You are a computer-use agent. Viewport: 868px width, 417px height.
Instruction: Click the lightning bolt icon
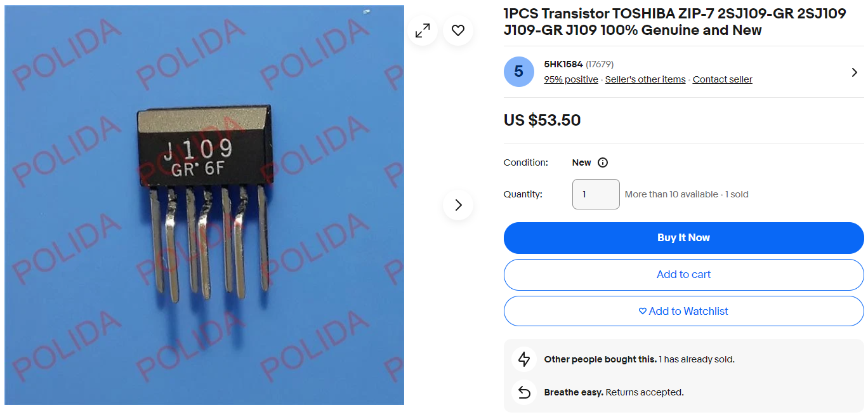click(x=524, y=359)
